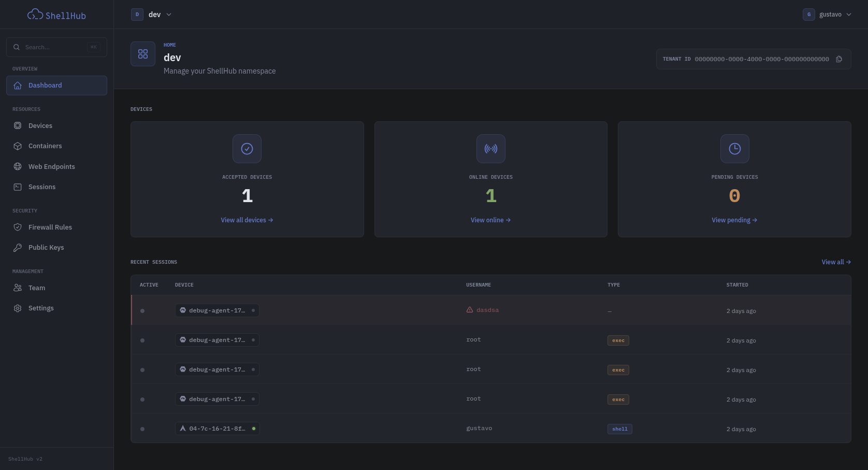Open the Devices page in the sidebar

coord(40,126)
